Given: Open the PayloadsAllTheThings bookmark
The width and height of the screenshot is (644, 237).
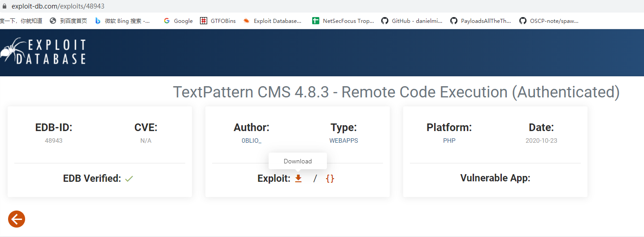Looking at the screenshot, I should pyautogui.click(x=480, y=21).
